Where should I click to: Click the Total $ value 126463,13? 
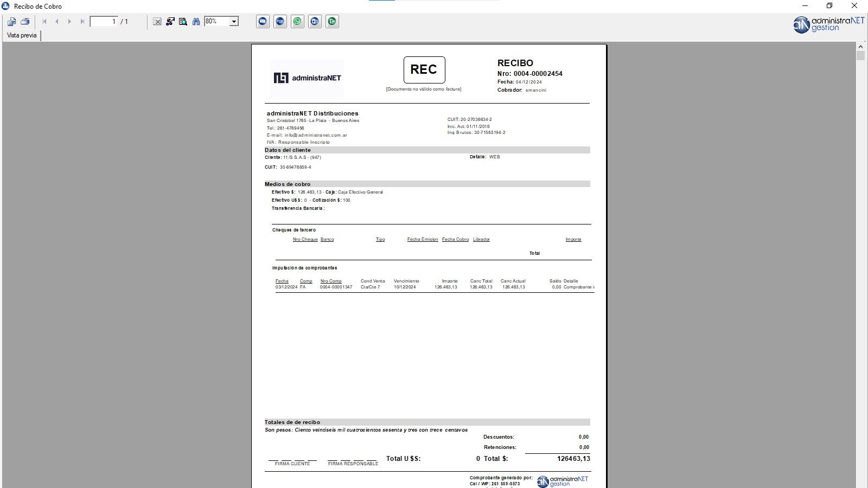pos(573,459)
